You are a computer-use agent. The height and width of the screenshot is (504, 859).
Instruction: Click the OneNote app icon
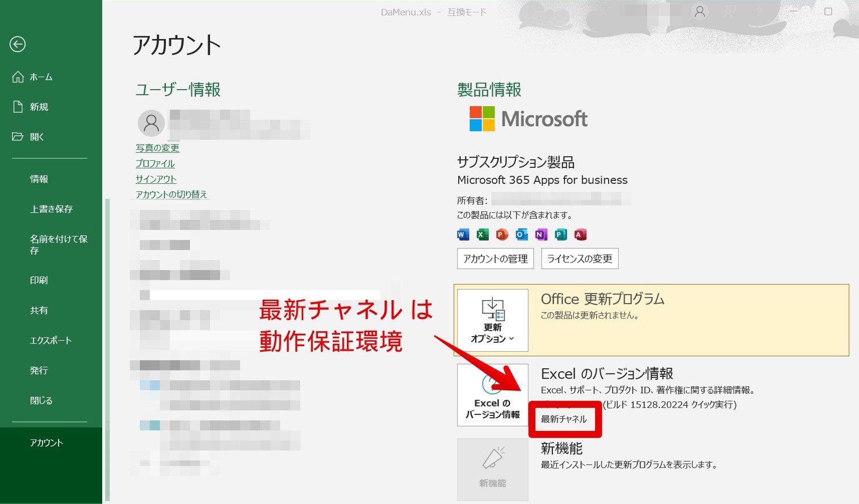(541, 234)
